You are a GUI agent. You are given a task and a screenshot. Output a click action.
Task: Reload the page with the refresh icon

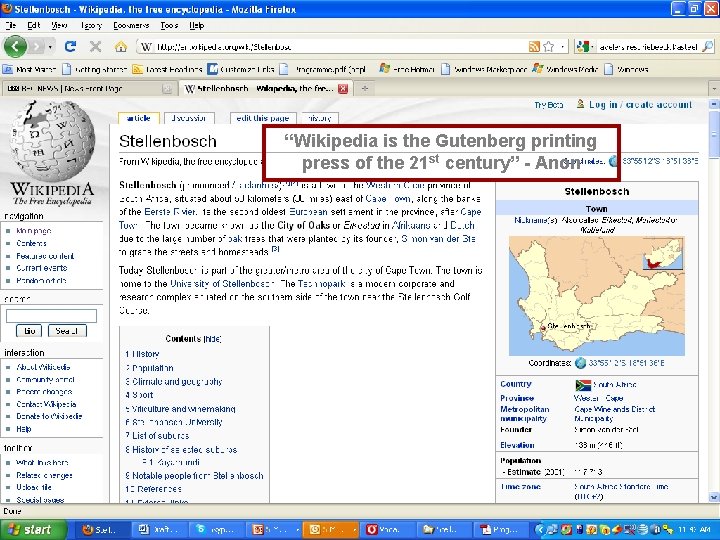point(70,46)
